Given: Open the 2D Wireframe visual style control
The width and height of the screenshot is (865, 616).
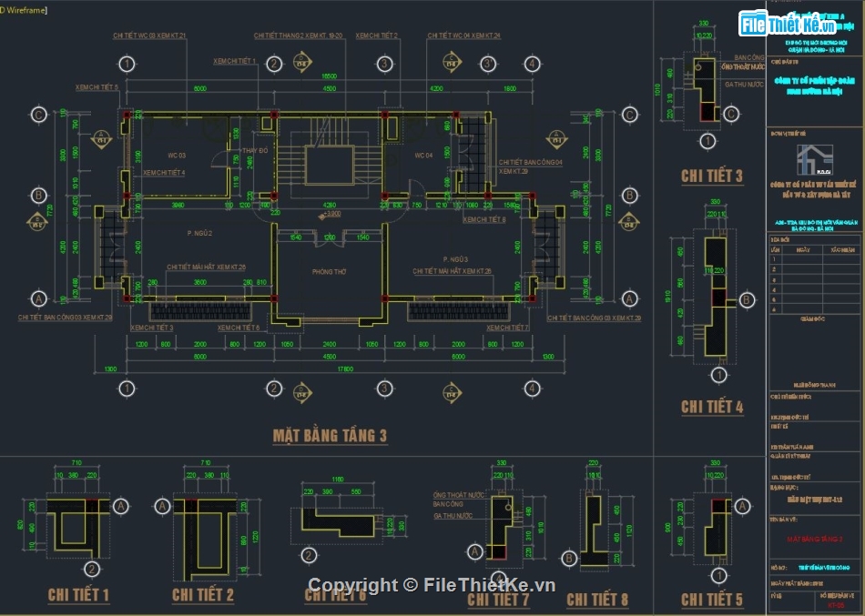Looking at the screenshot, I should point(23,10).
